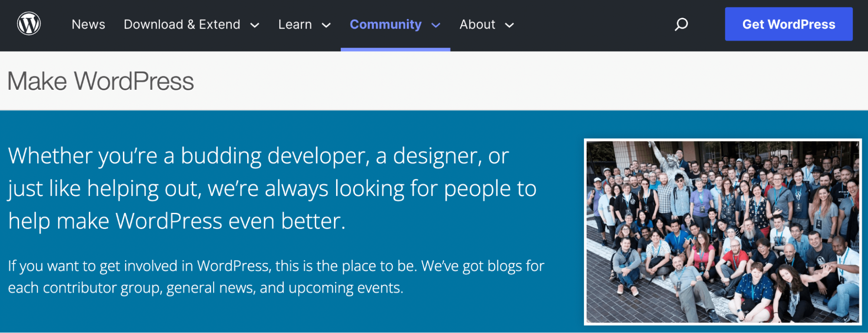Image resolution: width=868 pixels, height=333 pixels.
Task: Expand the Download & Extend chevron
Action: click(255, 25)
